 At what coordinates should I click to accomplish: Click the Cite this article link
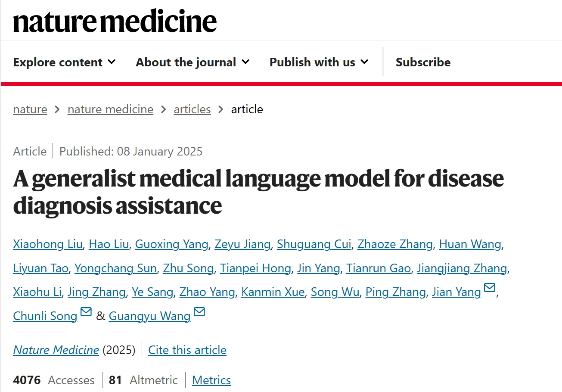(x=187, y=350)
